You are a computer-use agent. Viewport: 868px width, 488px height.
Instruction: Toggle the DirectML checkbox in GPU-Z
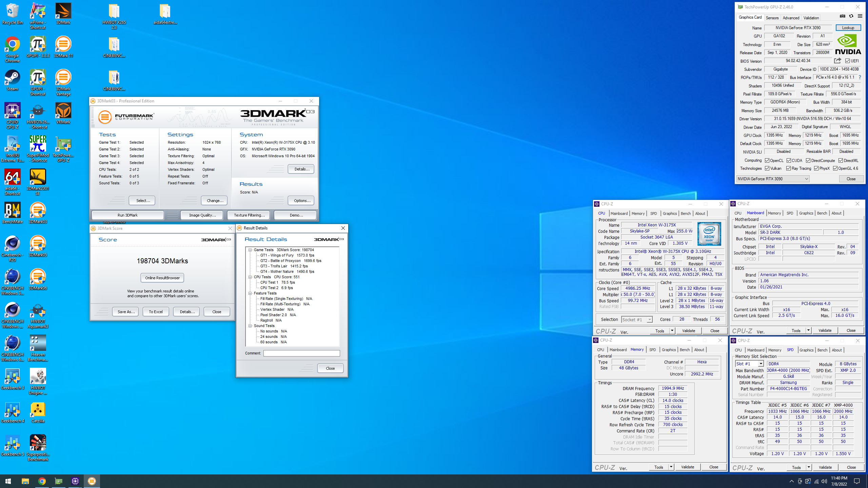point(841,161)
